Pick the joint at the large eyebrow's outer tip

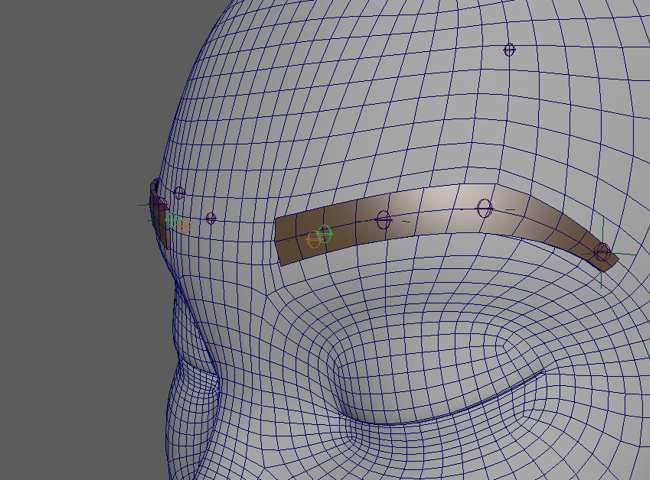click(602, 253)
